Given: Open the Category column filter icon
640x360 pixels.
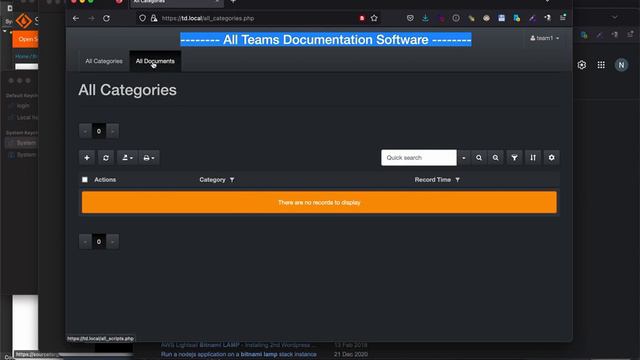Looking at the screenshot, I should click(232, 180).
